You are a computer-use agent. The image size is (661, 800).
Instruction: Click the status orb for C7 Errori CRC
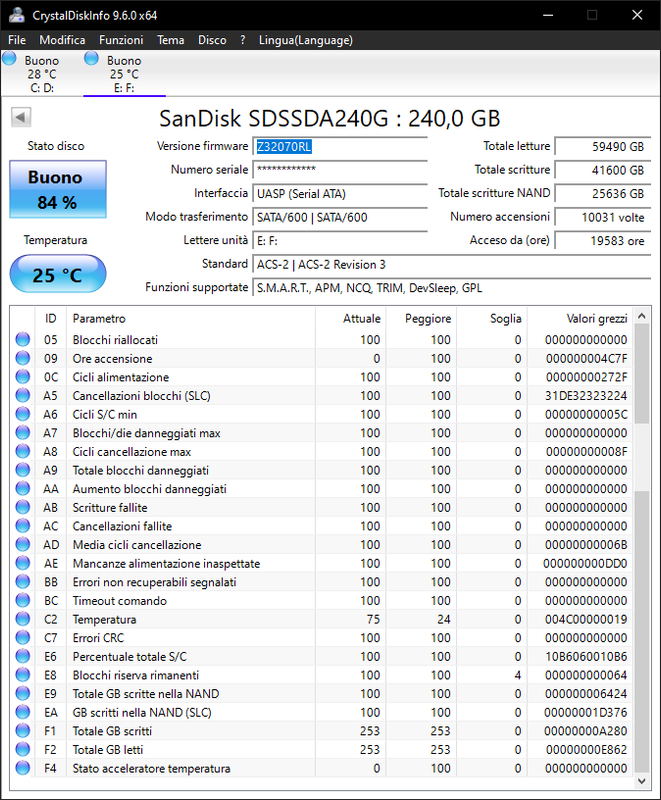tap(23, 637)
